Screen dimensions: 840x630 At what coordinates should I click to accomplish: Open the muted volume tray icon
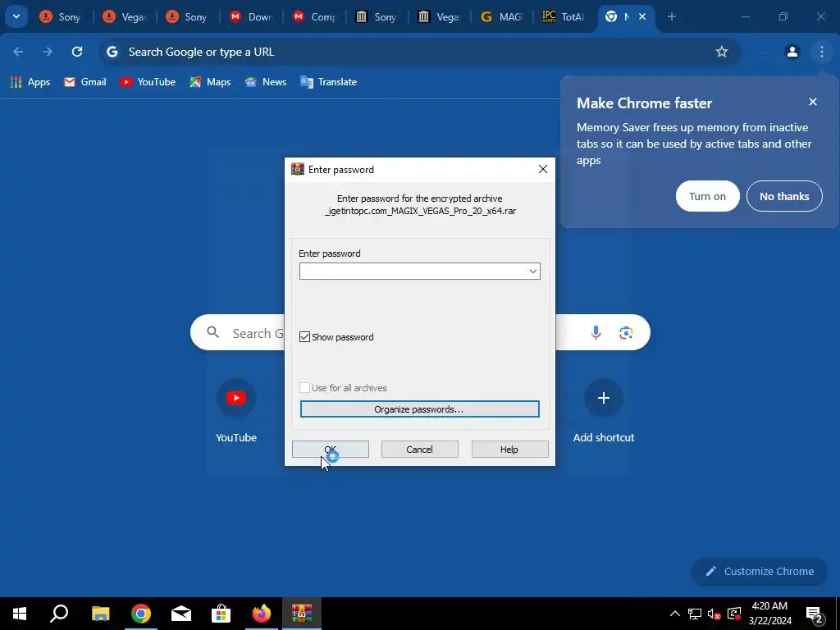(714, 614)
